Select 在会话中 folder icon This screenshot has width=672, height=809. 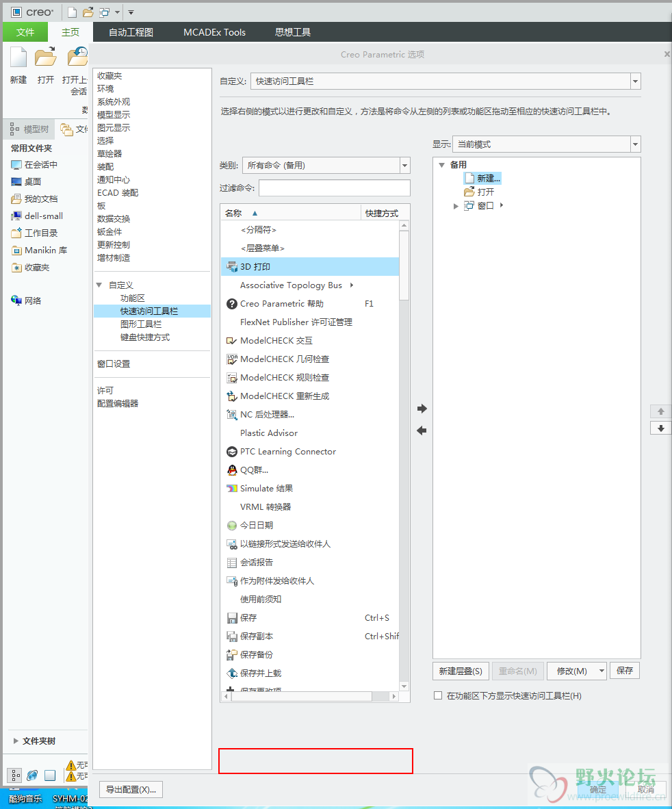[x=16, y=164]
